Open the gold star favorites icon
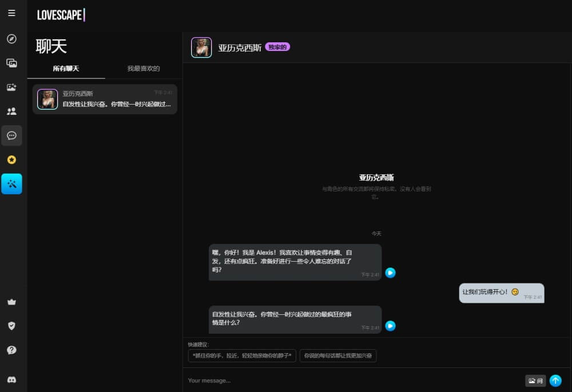572x392 pixels. pyautogui.click(x=11, y=159)
